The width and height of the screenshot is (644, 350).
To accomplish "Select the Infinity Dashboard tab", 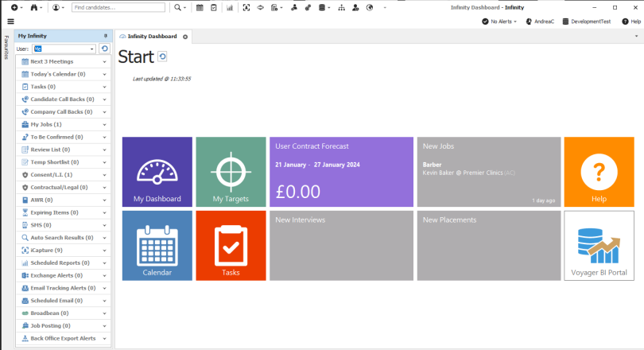I will (x=152, y=37).
